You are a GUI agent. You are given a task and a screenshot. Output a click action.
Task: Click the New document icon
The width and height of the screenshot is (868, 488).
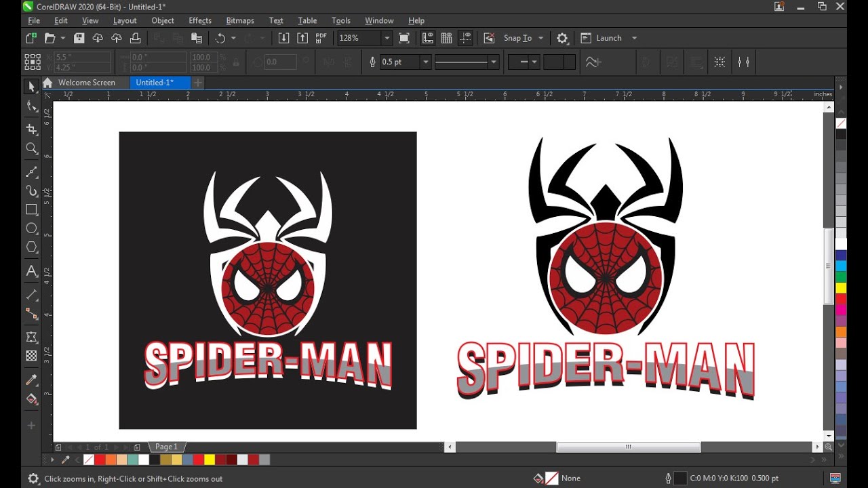pos(31,38)
